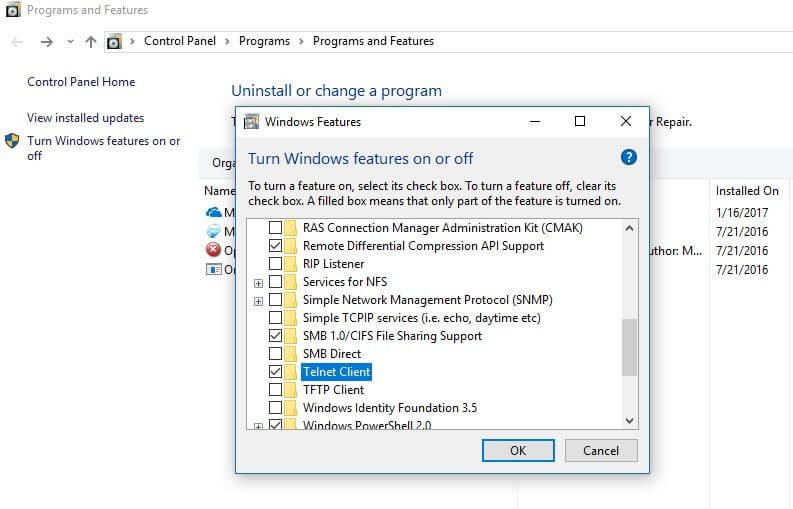Check Simple TCPIP services checkbox
Image resolution: width=793 pixels, height=509 pixels.
(275, 318)
